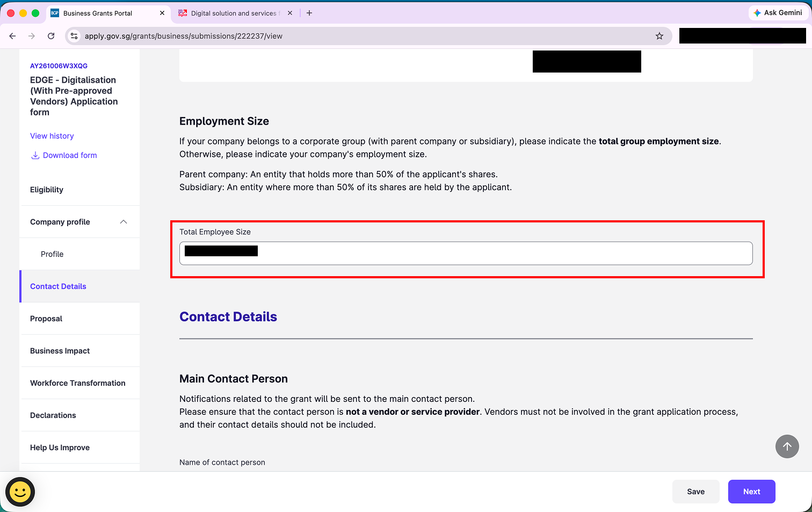The image size is (812, 512).
Task: Click the Download form link
Action: [x=70, y=155]
